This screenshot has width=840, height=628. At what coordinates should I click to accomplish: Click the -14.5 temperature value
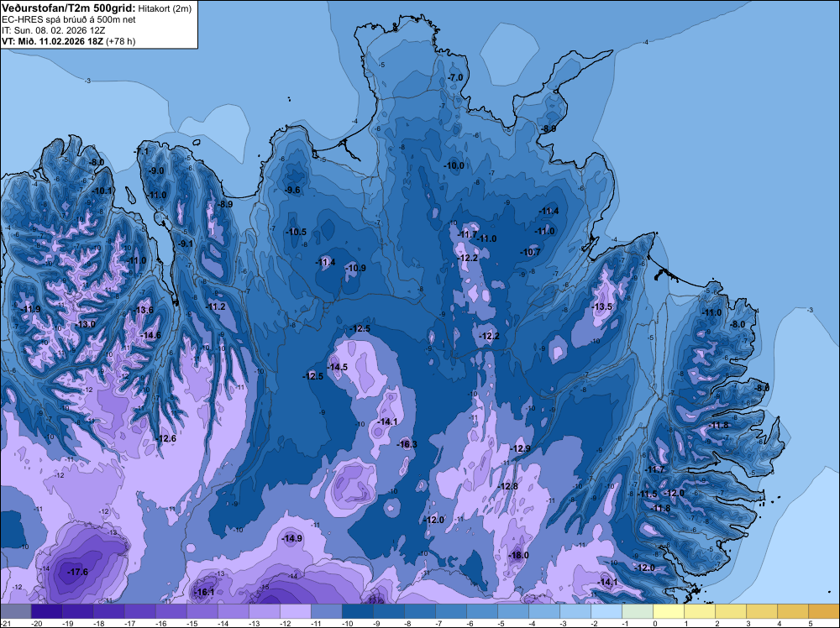point(338,367)
